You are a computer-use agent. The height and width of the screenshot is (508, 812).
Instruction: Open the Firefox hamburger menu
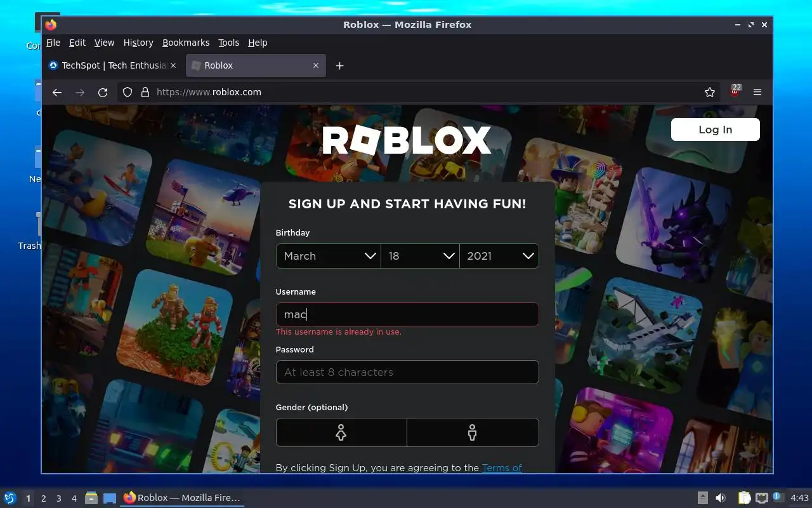[757, 92]
